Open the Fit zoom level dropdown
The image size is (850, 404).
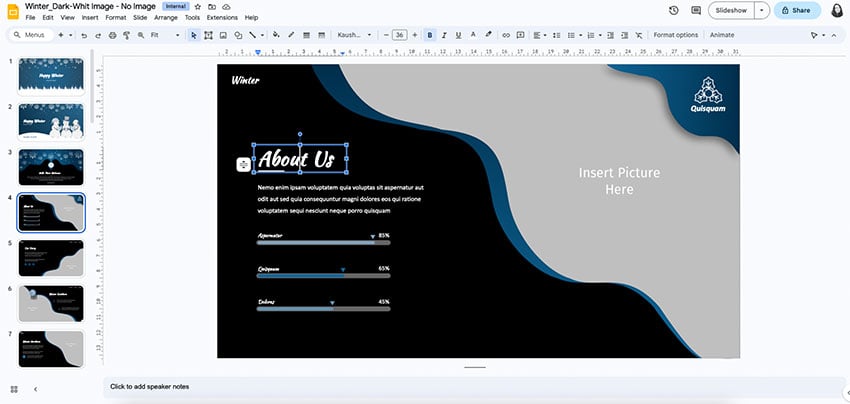[x=165, y=35]
